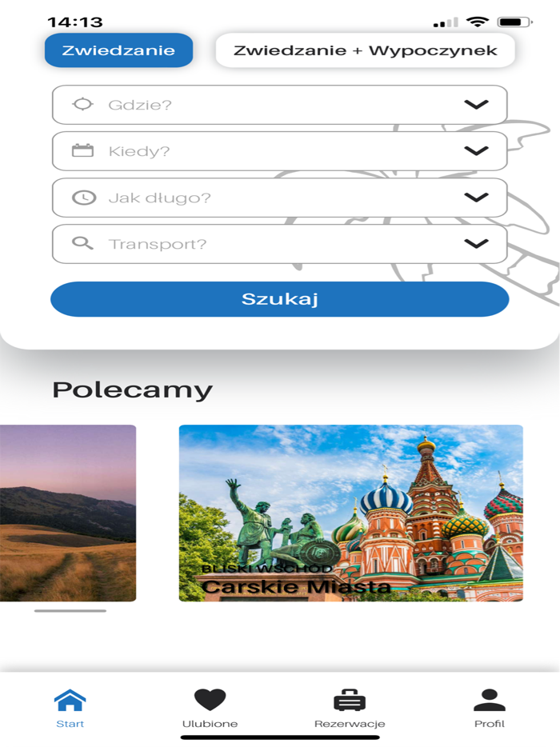The height and width of the screenshot is (747, 560).
Task: Select the Ulubione tab label
Action: click(210, 724)
